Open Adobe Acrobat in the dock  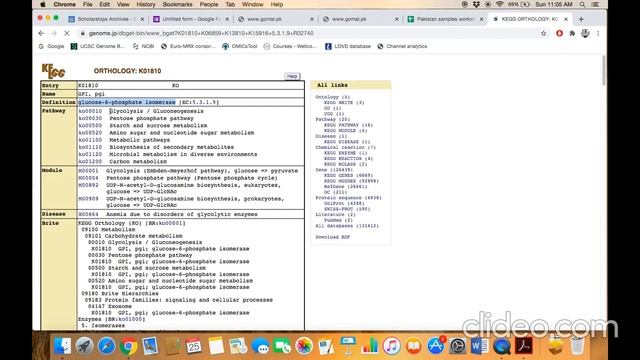click(524, 346)
